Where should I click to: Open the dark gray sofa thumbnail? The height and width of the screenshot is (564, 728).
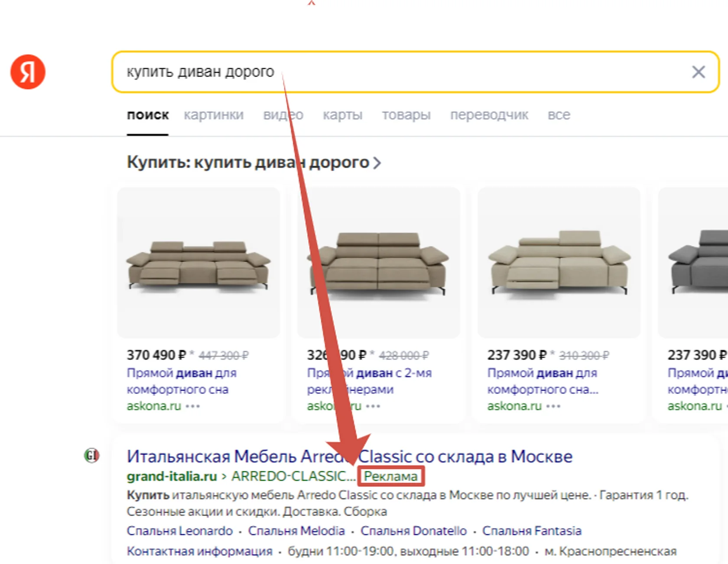click(693, 263)
